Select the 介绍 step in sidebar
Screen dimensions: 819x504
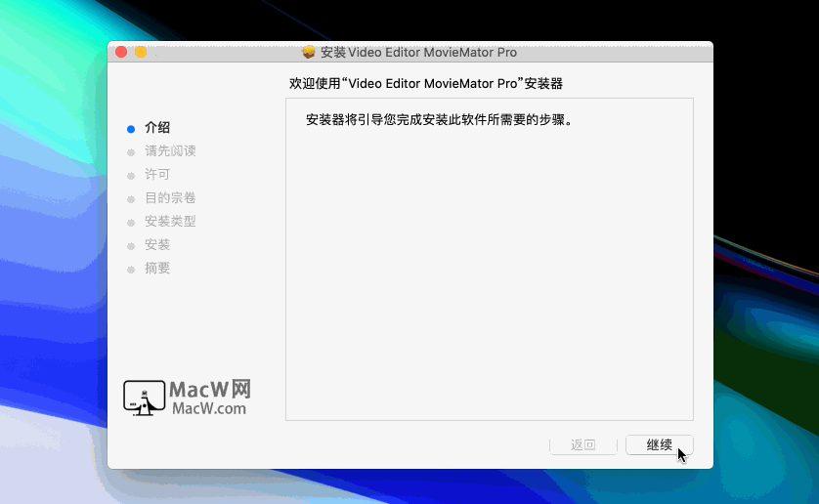pos(157,127)
